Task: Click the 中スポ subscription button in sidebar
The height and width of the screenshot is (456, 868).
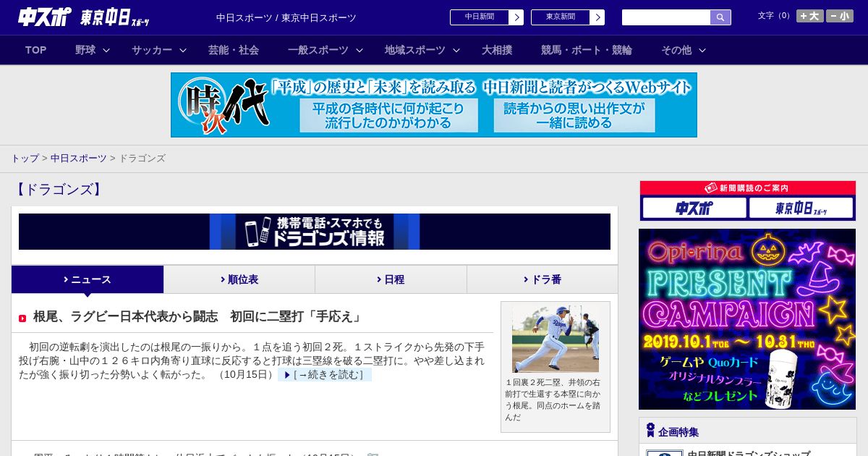Action: (694, 208)
